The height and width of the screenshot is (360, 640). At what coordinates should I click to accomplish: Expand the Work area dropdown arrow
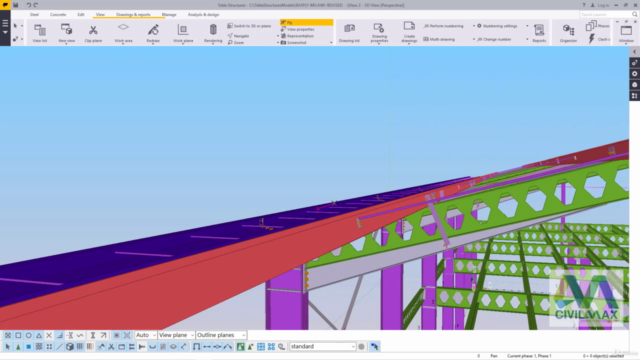coord(123,43)
